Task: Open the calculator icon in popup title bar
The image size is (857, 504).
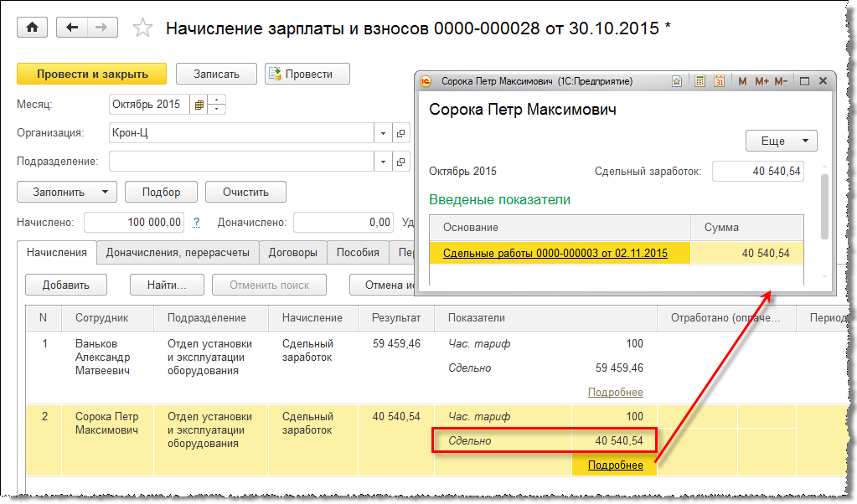Action: 700,81
